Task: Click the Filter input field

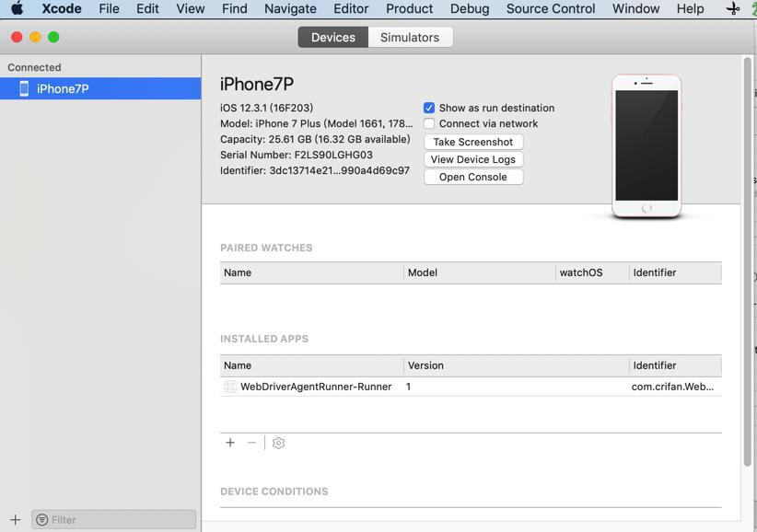Action: tap(114, 519)
